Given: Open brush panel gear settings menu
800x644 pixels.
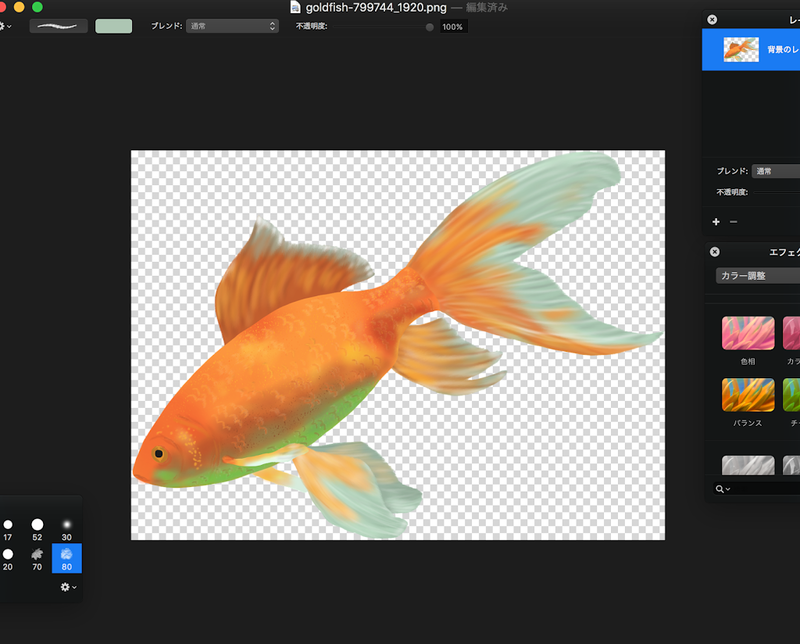Looking at the screenshot, I should tap(68, 587).
